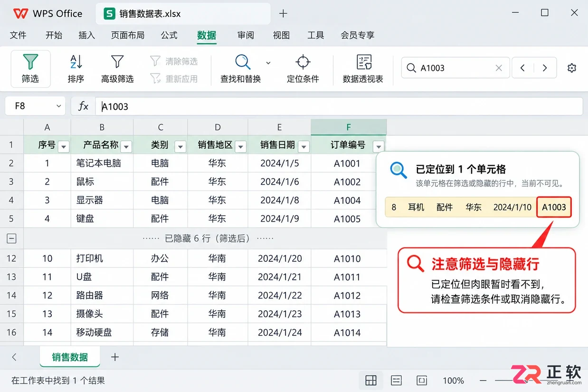Image resolution: width=588 pixels, height=392 pixels.
Task: Click cell containing 移动硬盘
Action: (102, 333)
